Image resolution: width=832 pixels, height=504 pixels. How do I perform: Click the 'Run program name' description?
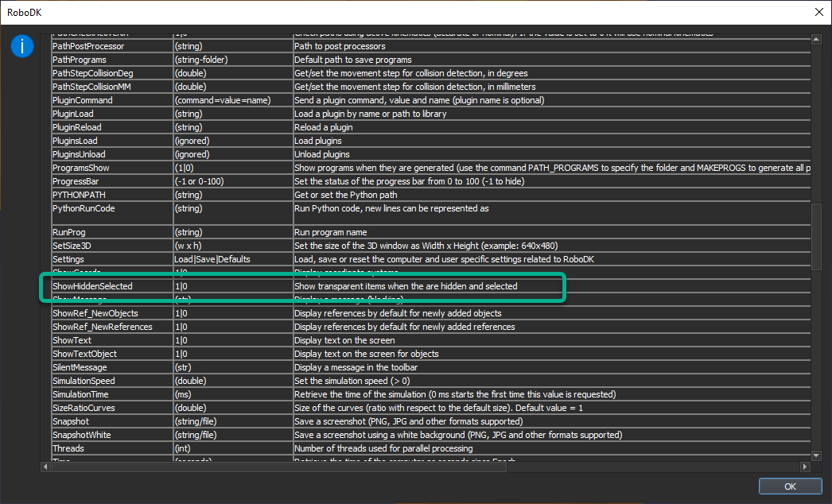tap(332, 232)
